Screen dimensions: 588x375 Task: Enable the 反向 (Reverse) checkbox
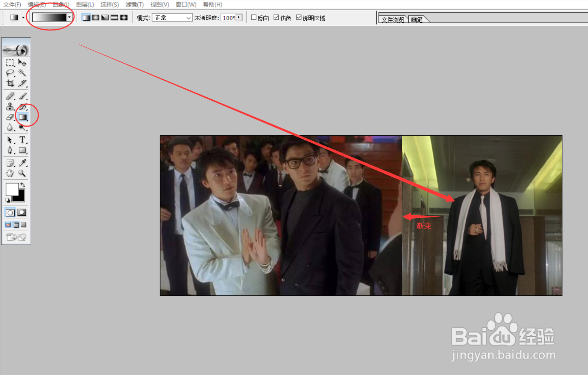pos(254,17)
